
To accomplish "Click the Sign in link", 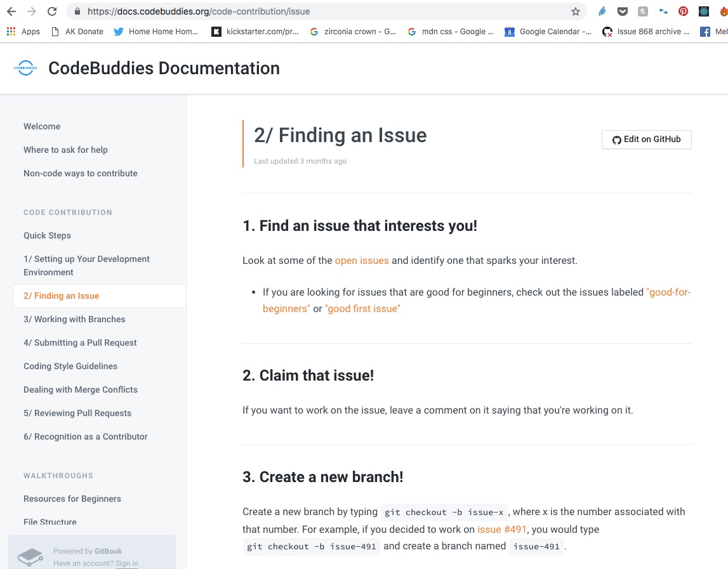I will coord(127,563).
